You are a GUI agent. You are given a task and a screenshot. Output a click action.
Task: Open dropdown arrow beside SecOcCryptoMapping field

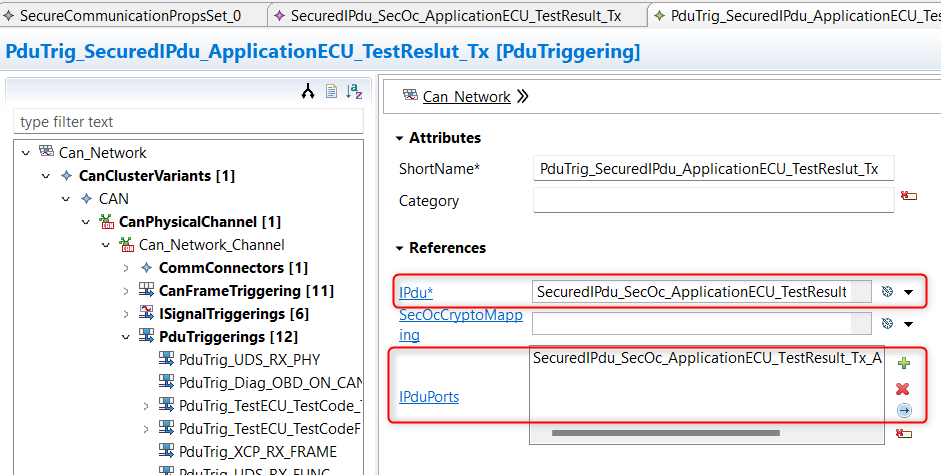coord(909,324)
